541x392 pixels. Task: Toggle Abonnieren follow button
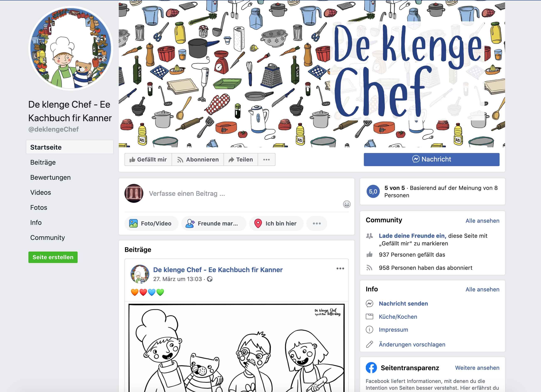(198, 159)
